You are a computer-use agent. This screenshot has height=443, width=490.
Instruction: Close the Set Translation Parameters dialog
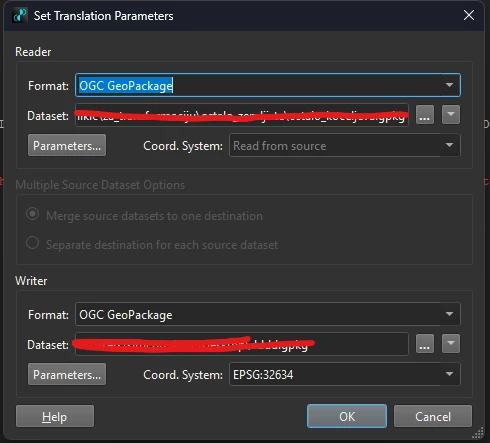click(469, 15)
